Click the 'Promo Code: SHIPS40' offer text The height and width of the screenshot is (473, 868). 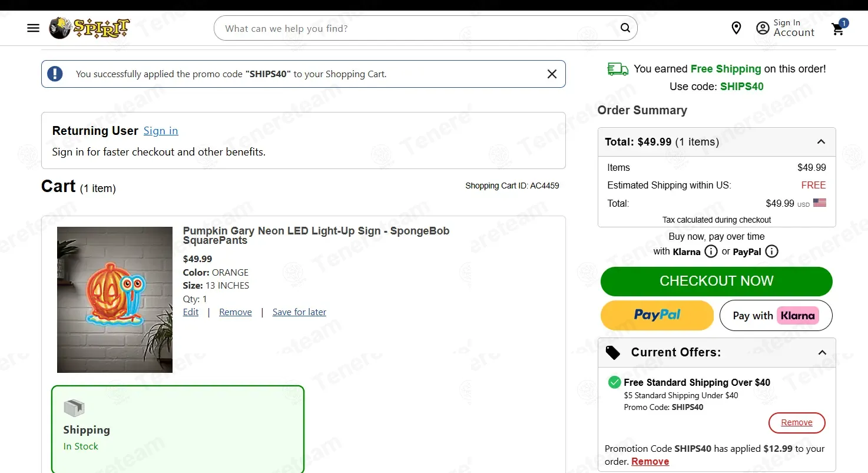(x=664, y=407)
